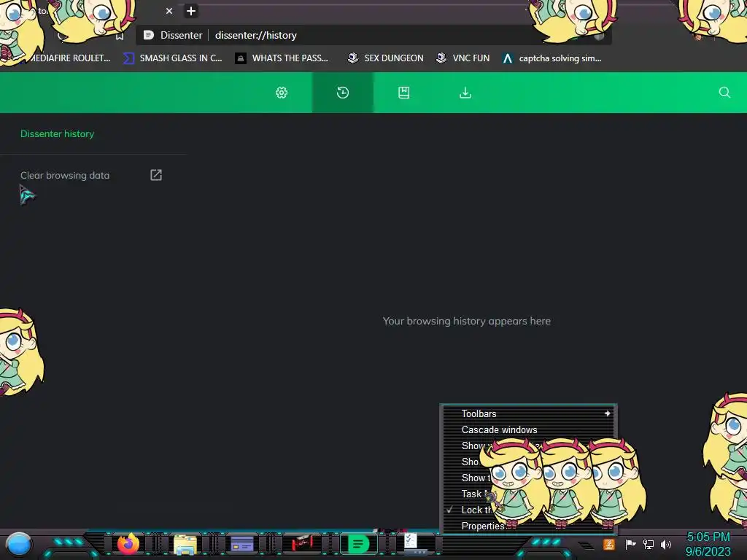Switch to the green Dissenter taskbar button
Image resolution: width=747 pixels, height=560 pixels.
(358, 543)
